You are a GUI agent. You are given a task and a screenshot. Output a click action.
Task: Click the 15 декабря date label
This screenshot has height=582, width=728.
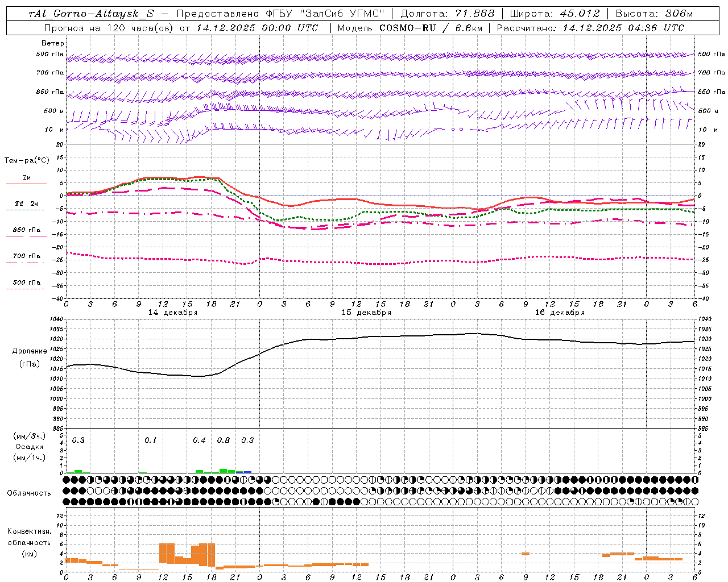[x=366, y=313]
